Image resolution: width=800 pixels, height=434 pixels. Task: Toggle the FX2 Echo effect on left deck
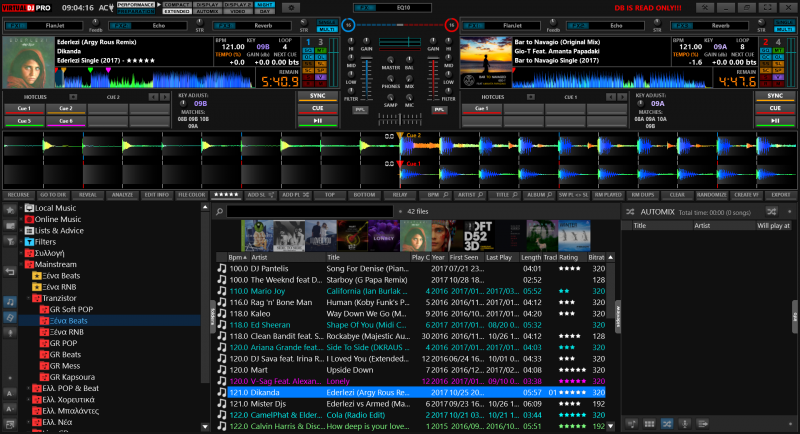[x=120, y=25]
